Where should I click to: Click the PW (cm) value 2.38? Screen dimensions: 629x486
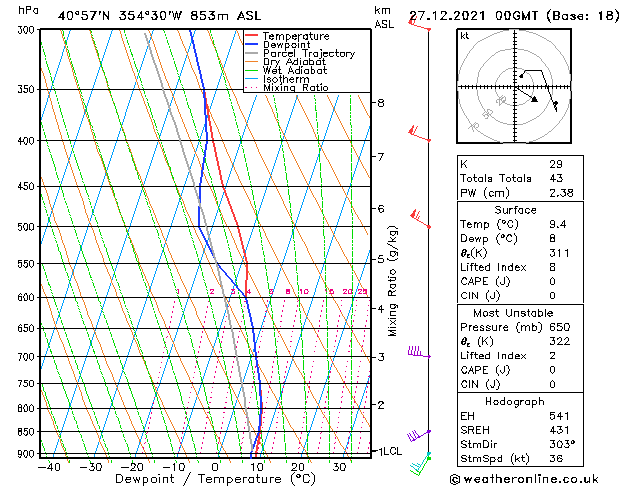pos(561,193)
